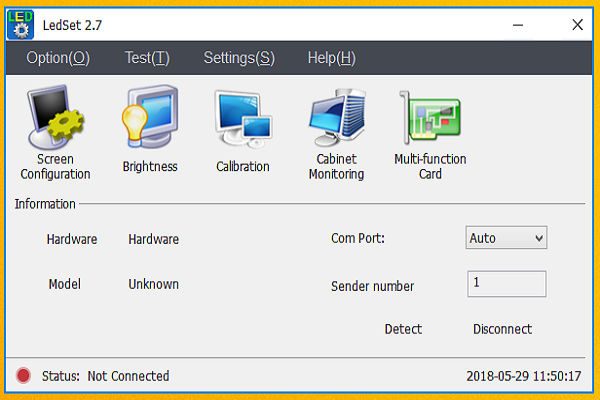Click the LedSet app logo icon
600x400 pixels.
pos(21,25)
